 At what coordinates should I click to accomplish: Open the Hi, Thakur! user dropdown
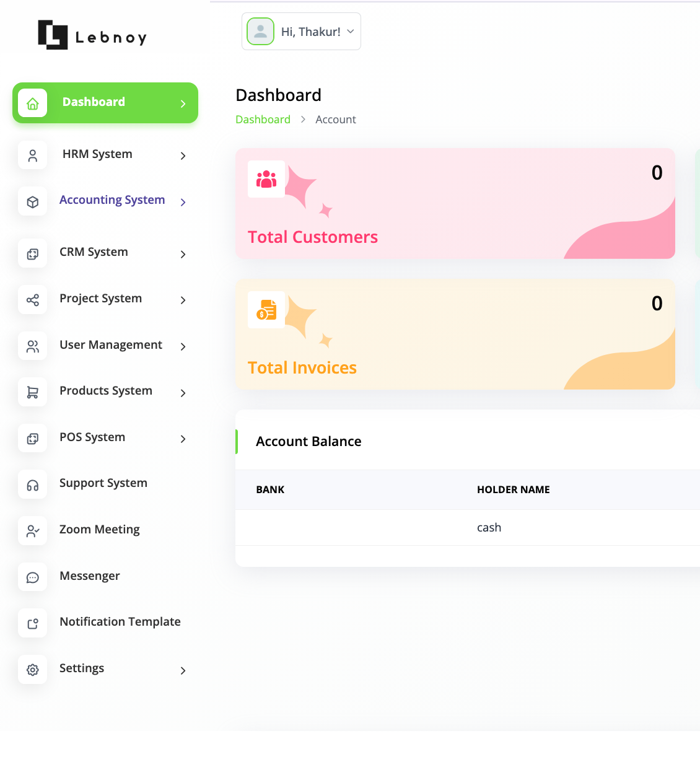tap(301, 32)
